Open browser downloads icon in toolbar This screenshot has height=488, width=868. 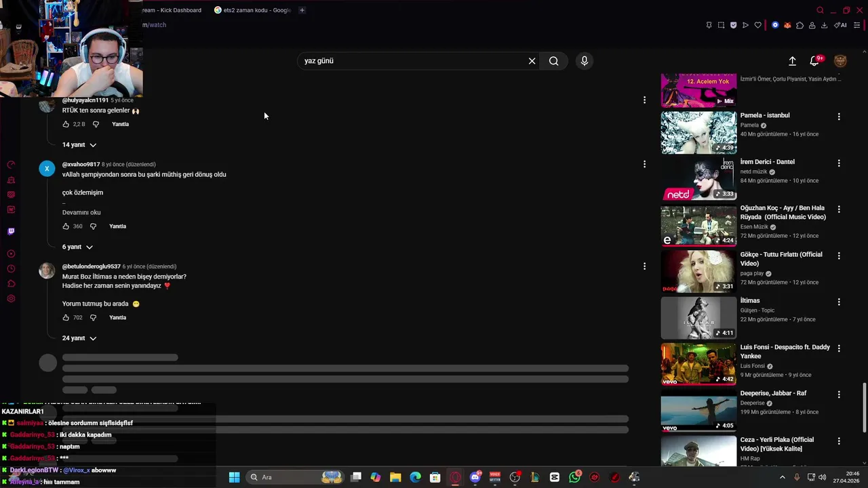point(824,25)
